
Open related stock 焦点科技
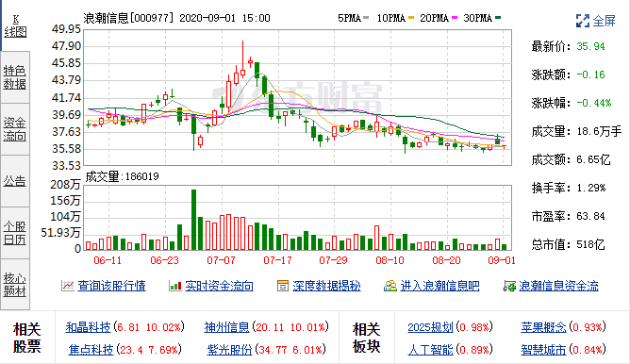[x=91, y=350]
